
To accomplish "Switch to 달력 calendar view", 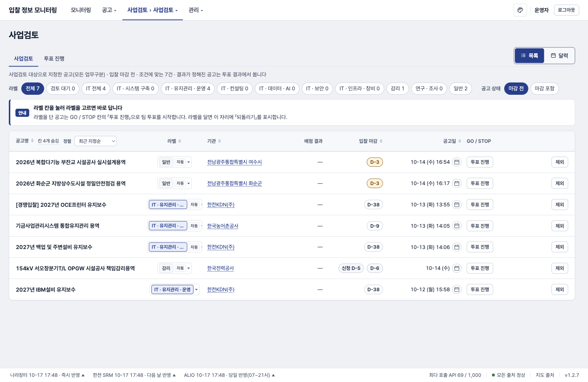I will pyautogui.click(x=559, y=56).
